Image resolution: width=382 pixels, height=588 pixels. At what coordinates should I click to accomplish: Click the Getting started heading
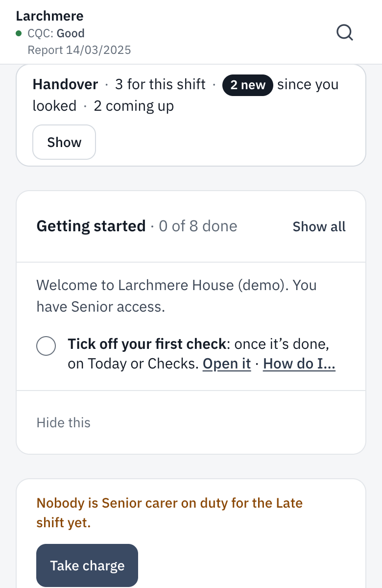[91, 226]
